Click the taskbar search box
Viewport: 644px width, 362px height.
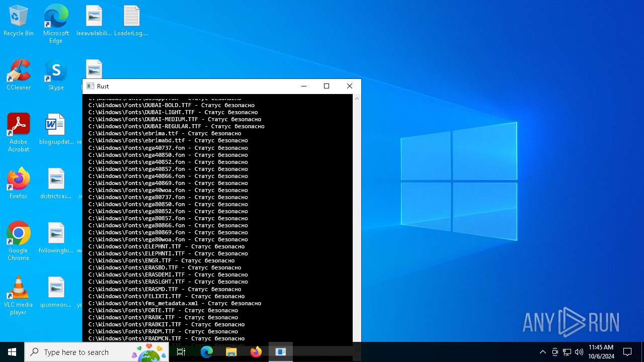pos(97,352)
